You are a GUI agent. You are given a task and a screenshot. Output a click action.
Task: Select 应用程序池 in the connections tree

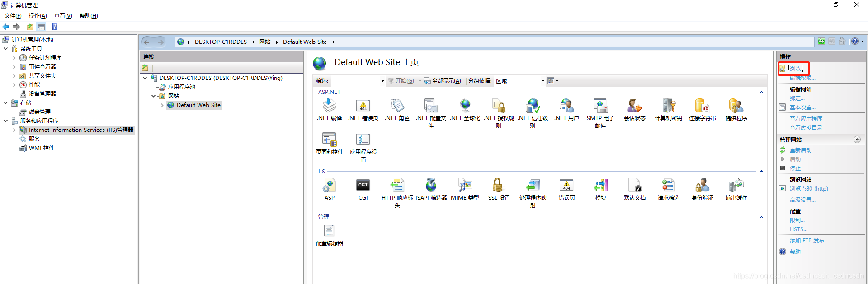tap(182, 87)
